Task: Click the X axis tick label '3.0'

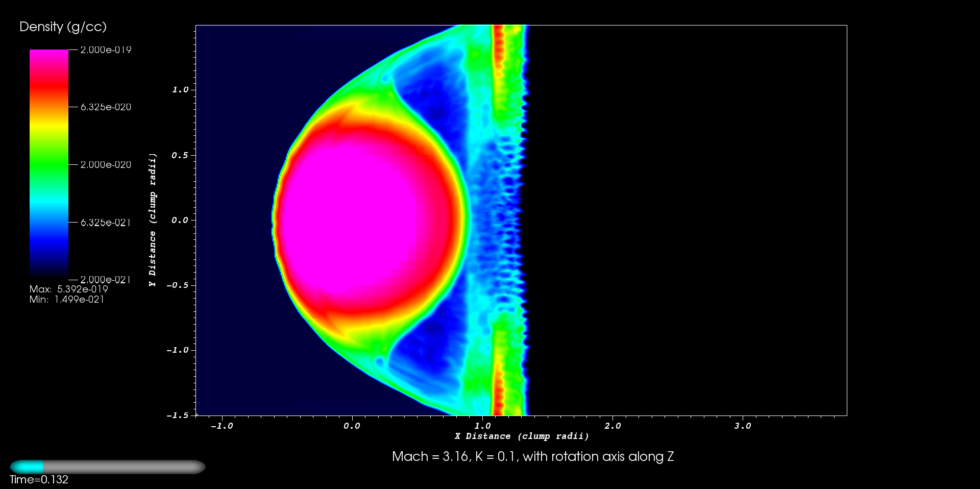Action: point(743,426)
